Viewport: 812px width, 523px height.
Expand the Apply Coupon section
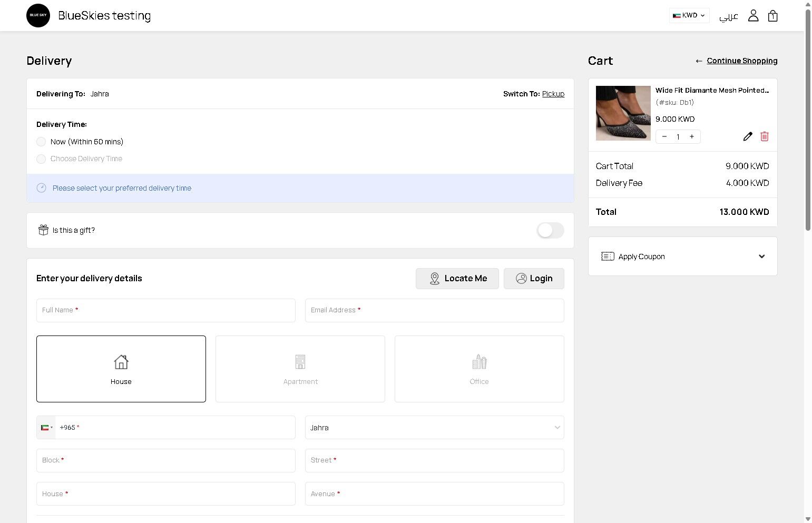[x=683, y=256]
